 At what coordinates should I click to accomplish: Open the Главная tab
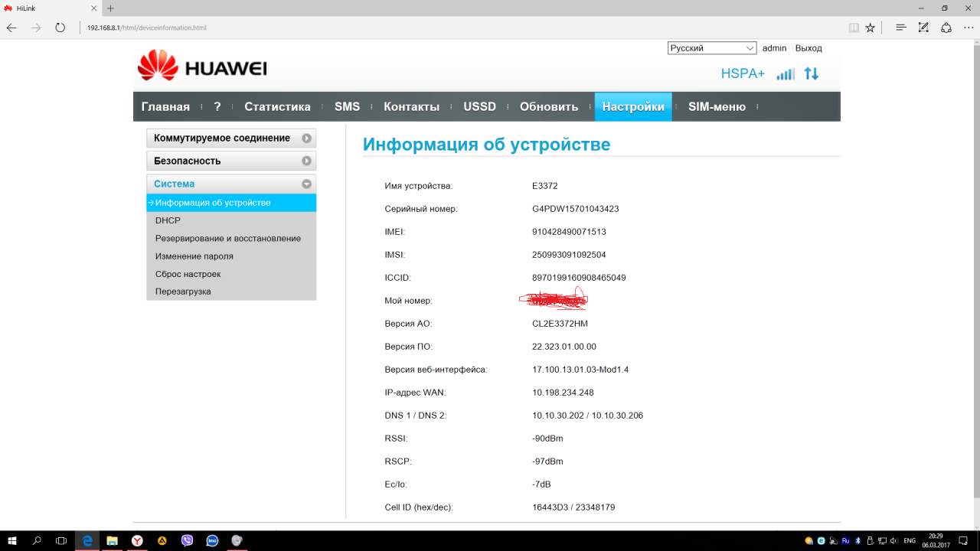[165, 107]
